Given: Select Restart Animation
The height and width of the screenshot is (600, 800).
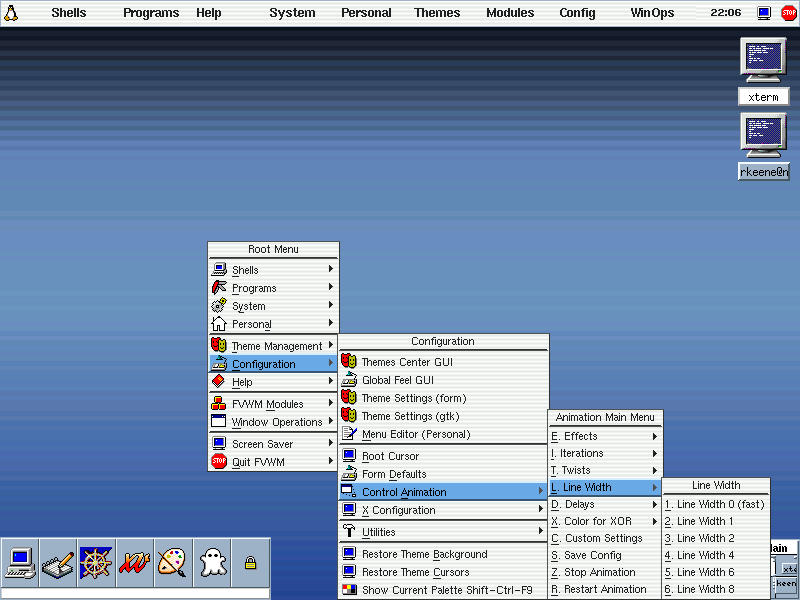Looking at the screenshot, I should (x=605, y=589).
